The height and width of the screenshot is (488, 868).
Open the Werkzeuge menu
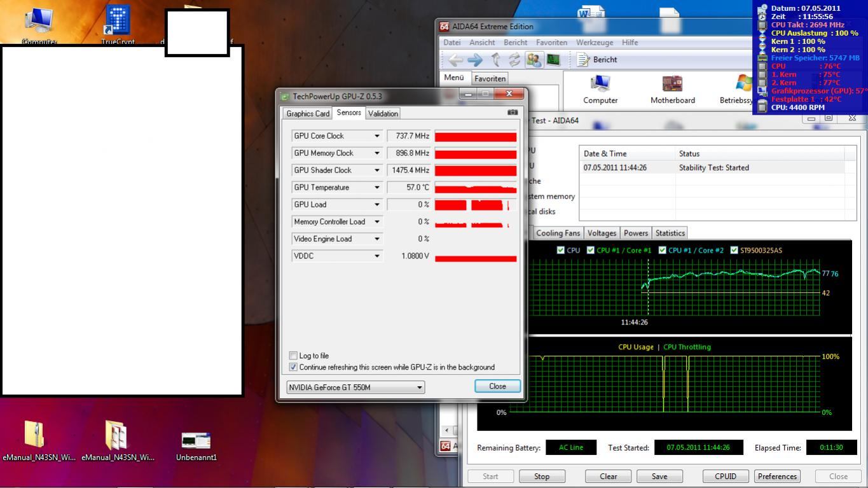(x=595, y=43)
